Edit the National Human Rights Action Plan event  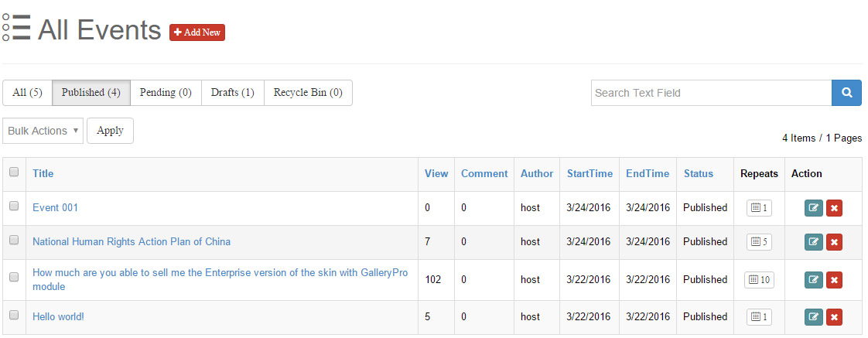click(813, 242)
